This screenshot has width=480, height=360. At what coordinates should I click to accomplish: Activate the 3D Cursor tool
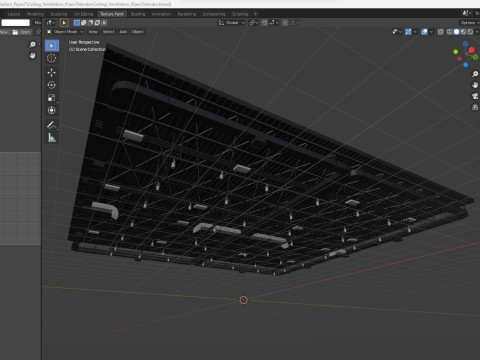pyautogui.click(x=52, y=58)
